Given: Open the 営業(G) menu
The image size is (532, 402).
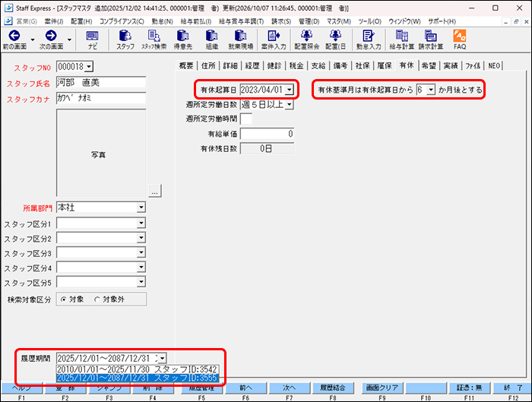Looking at the screenshot, I should click(27, 21).
